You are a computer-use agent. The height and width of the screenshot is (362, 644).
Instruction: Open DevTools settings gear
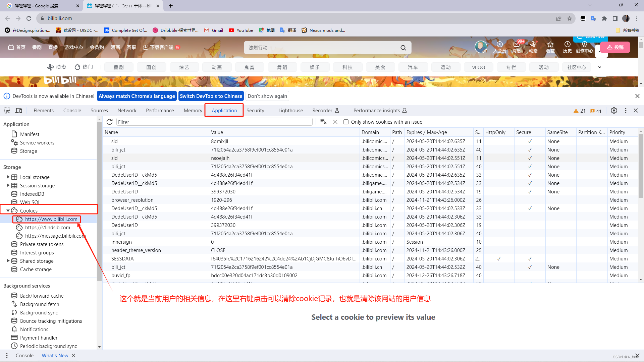click(x=614, y=111)
